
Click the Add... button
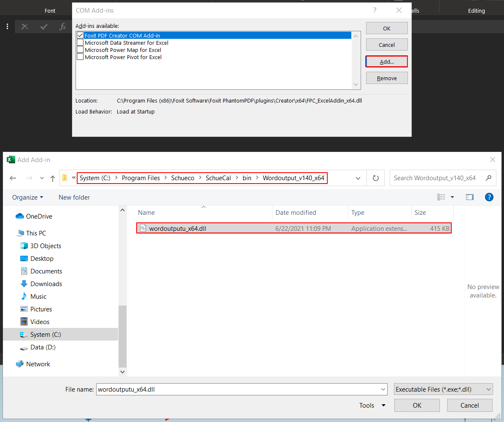click(386, 62)
